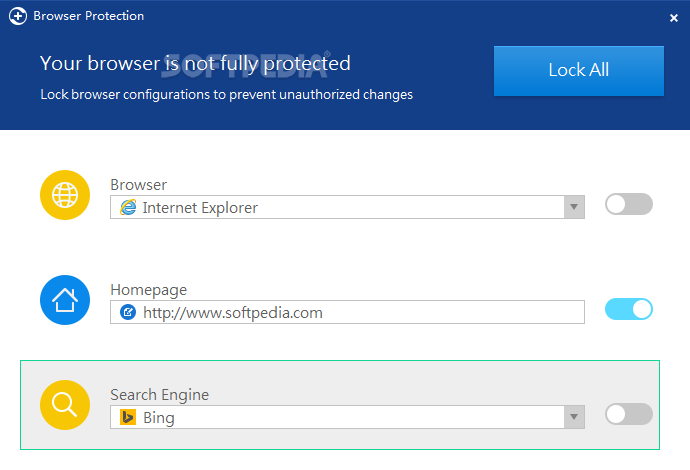
Task: Click the yellow Search Engine magnifier icon
Action: [x=65, y=405]
